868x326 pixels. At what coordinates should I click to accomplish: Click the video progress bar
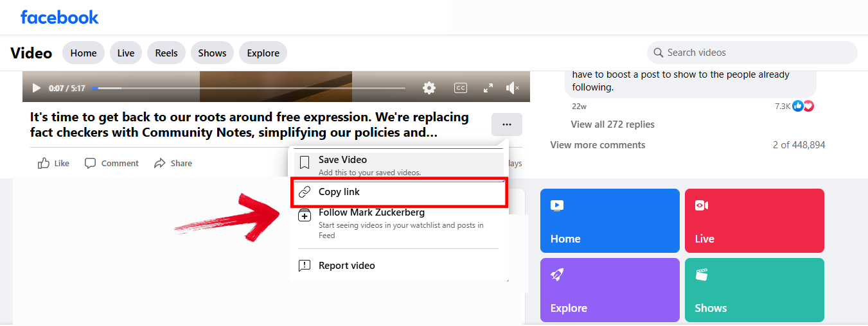pyautogui.click(x=248, y=88)
